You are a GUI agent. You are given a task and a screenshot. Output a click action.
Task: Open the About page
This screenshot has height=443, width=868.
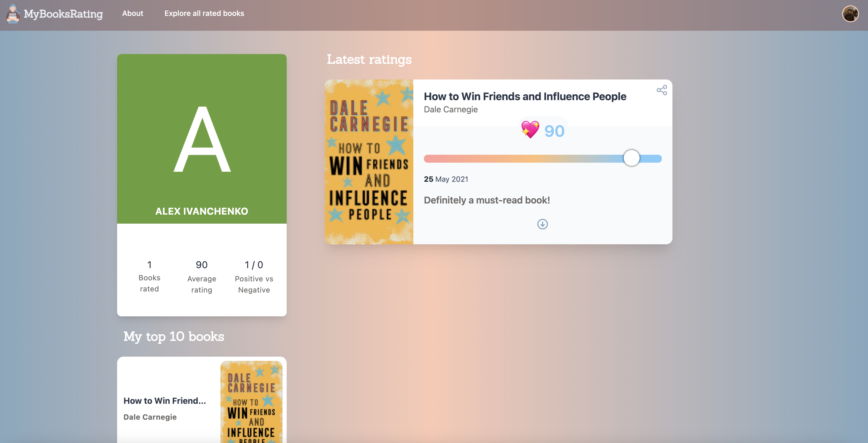click(x=132, y=14)
